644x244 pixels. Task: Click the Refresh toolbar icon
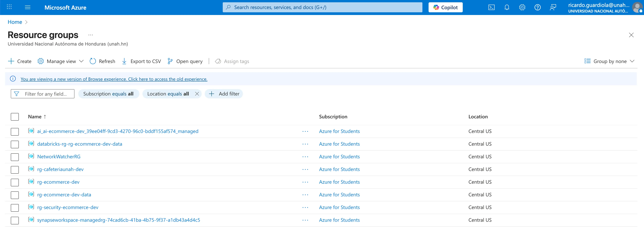93,61
